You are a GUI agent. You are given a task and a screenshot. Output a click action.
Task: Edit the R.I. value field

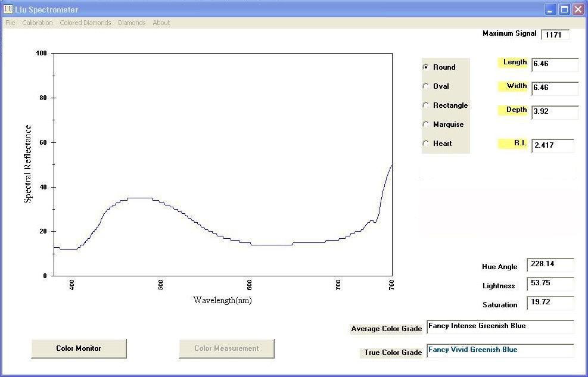pyautogui.click(x=552, y=145)
